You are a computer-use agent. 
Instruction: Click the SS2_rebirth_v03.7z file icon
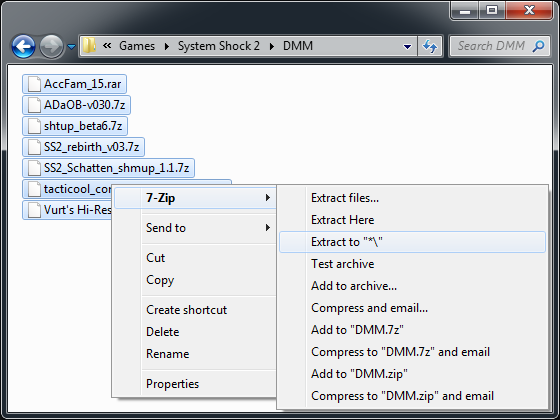click(x=34, y=147)
